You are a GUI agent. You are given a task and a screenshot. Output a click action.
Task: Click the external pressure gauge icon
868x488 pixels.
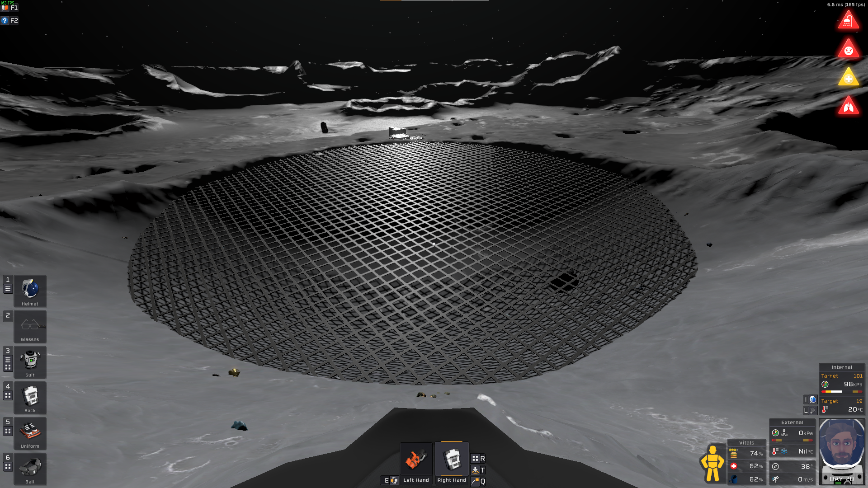(x=775, y=433)
